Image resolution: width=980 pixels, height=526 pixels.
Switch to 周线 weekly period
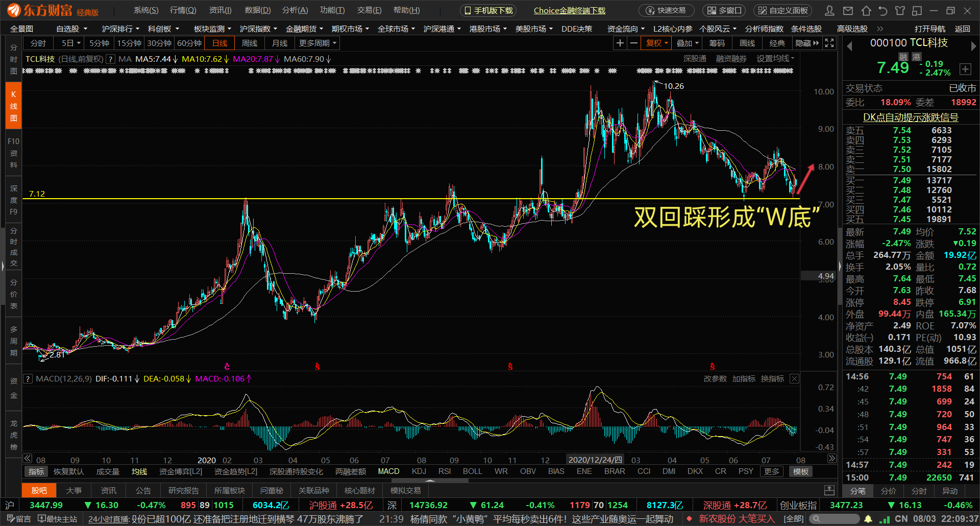click(249, 43)
